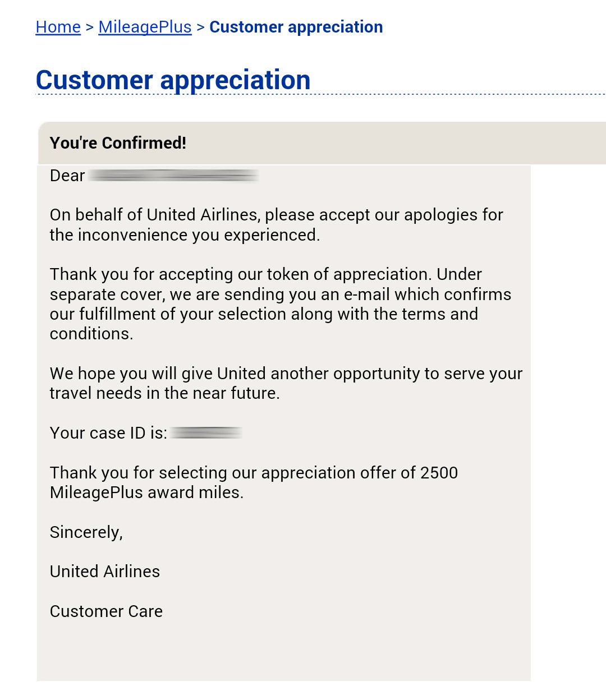Click the United Airlines signature line
Image resolution: width=606 pixels, height=700 pixels.
pyautogui.click(x=105, y=572)
